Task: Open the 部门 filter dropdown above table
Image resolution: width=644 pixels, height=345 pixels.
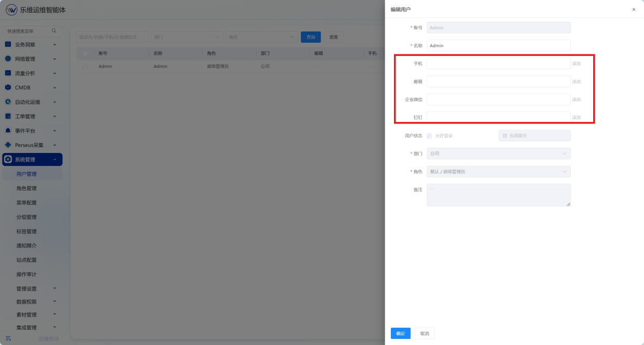Action: pos(187,37)
